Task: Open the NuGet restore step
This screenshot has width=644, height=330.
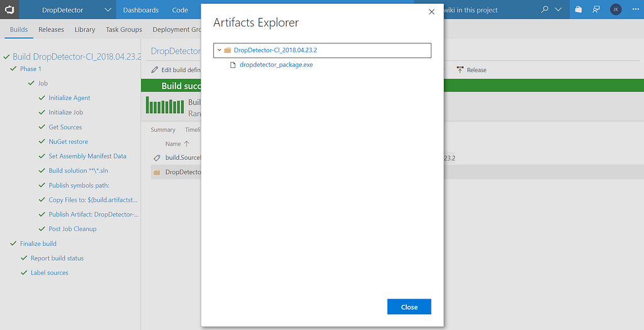Action: point(68,141)
